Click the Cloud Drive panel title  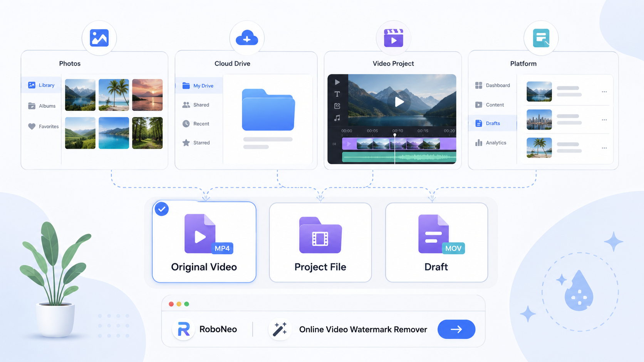pyautogui.click(x=232, y=63)
